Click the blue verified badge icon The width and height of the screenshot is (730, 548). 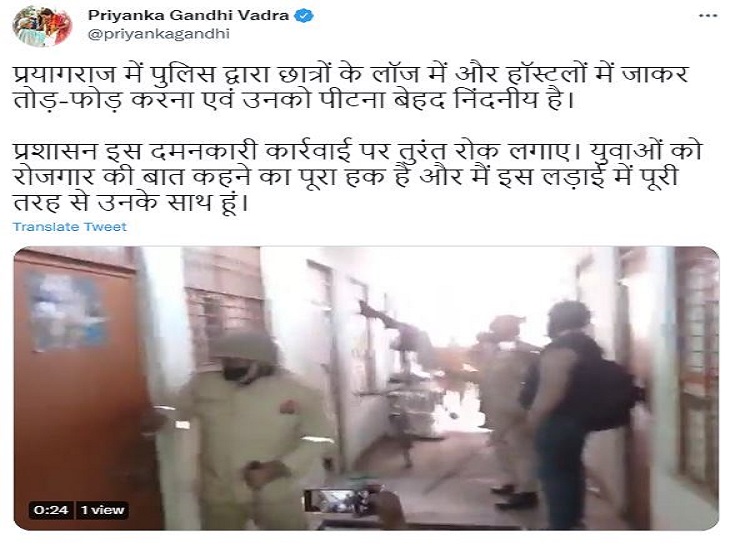point(305,16)
